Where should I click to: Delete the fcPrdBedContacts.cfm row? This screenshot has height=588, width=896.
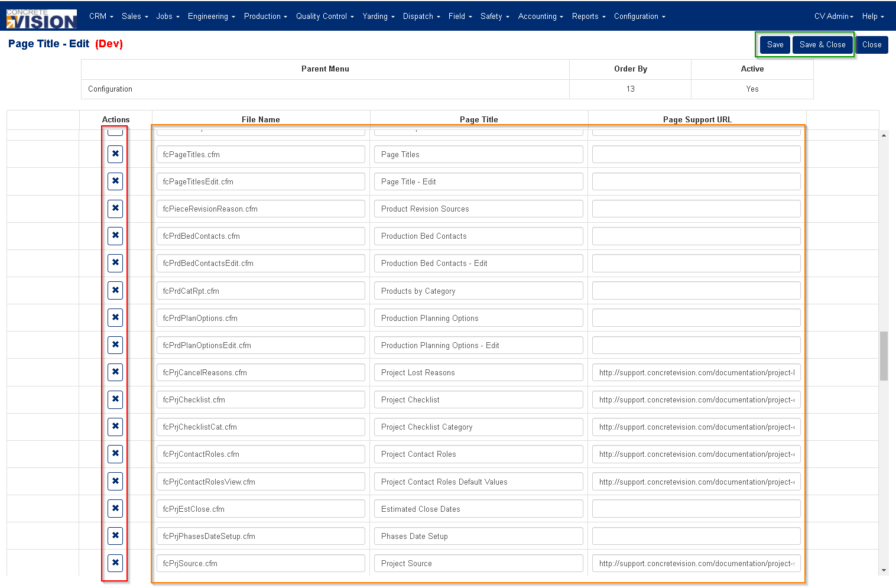pyautogui.click(x=115, y=236)
